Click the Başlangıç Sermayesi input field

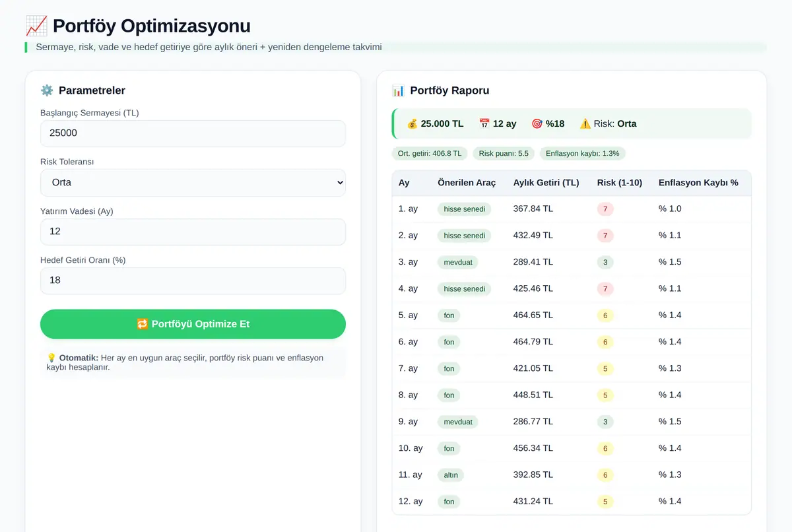pos(193,133)
